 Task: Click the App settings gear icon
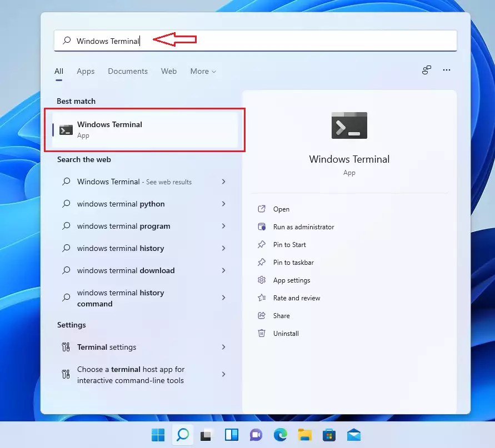pyautogui.click(x=262, y=280)
